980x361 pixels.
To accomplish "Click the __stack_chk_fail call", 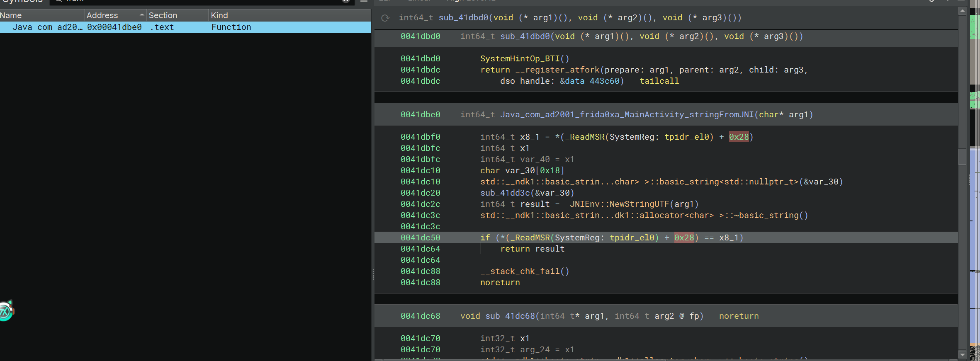I will (x=520, y=271).
